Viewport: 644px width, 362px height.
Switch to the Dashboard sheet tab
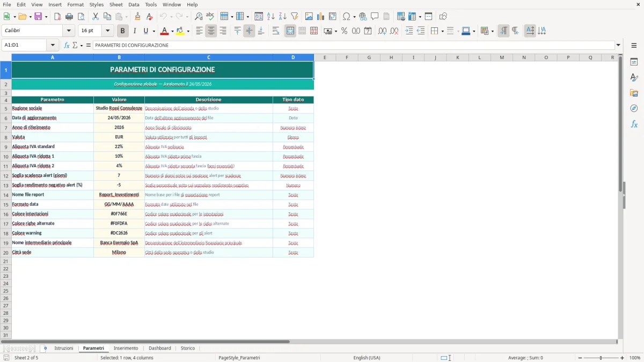(160, 348)
